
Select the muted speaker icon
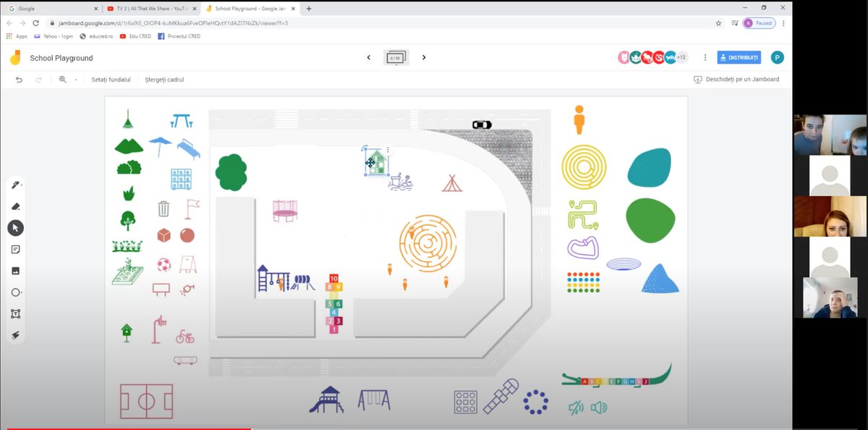[x=576, y=408]
